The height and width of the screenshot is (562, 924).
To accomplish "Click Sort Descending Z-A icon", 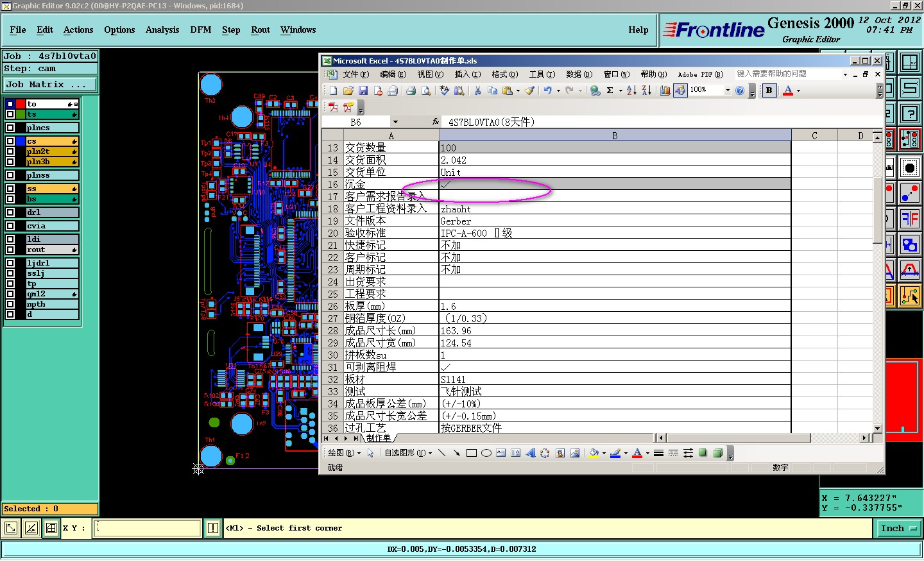I will [x=647, y=90].
